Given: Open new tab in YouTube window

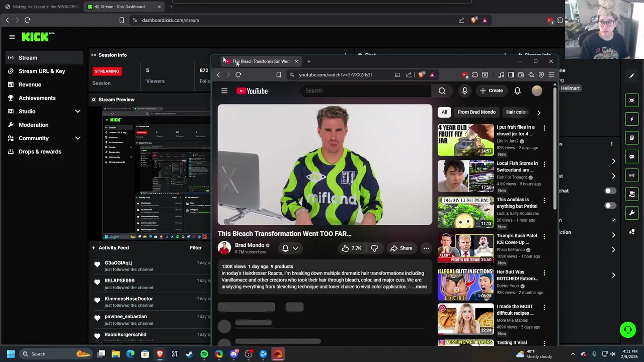Looking at the screenshot, I should 309,61.
